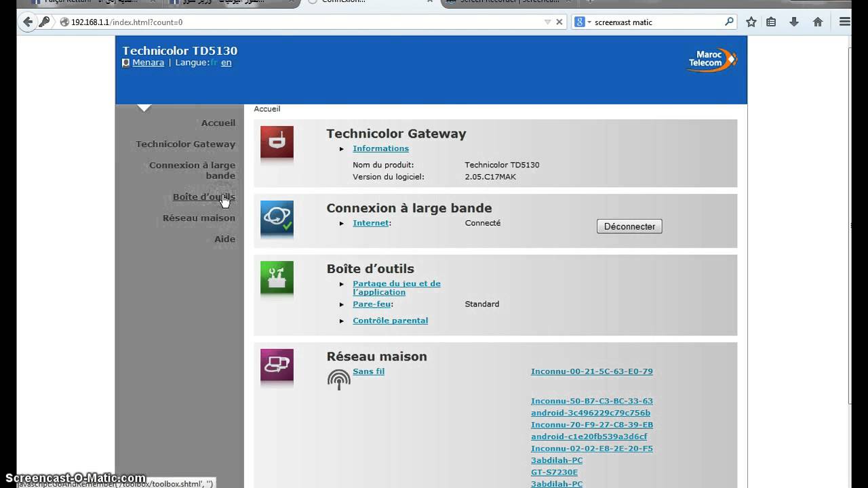Open device Inconnu-00-21-5C-63-E0-79
This screenshot has width=868, height=488.
coord(592,371)
